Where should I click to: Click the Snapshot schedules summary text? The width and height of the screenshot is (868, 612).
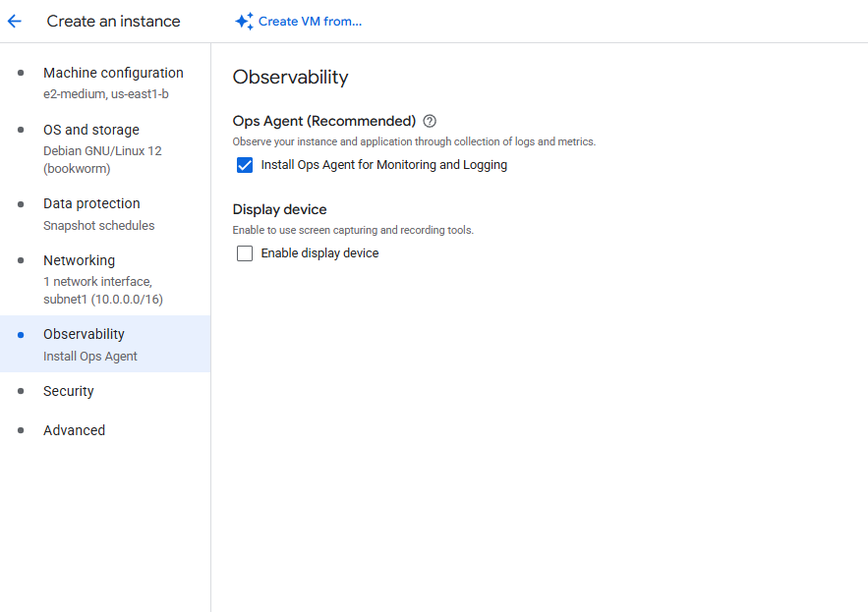(98, 225)
